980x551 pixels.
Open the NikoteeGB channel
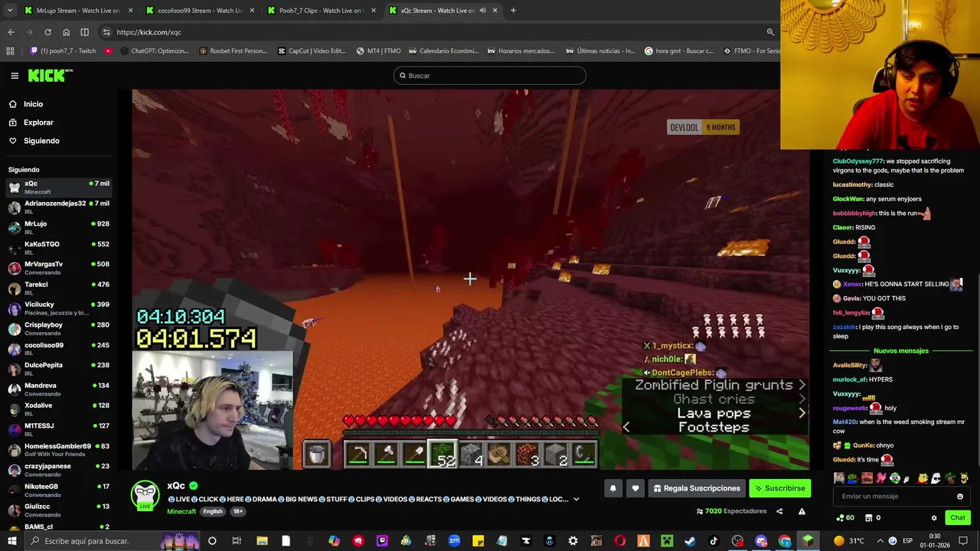pyautogui.click(x=58, y=490)
